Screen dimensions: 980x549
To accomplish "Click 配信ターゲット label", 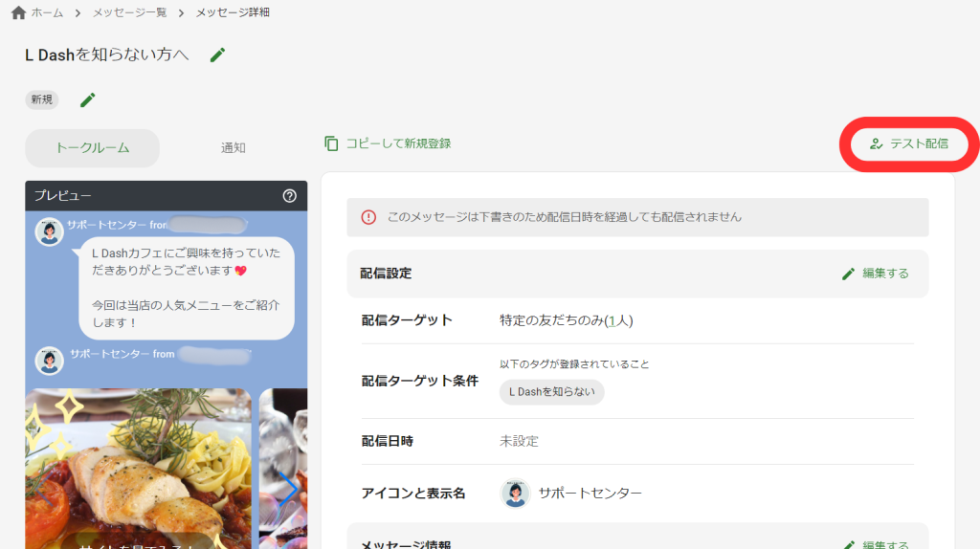I will pos(407,321).
